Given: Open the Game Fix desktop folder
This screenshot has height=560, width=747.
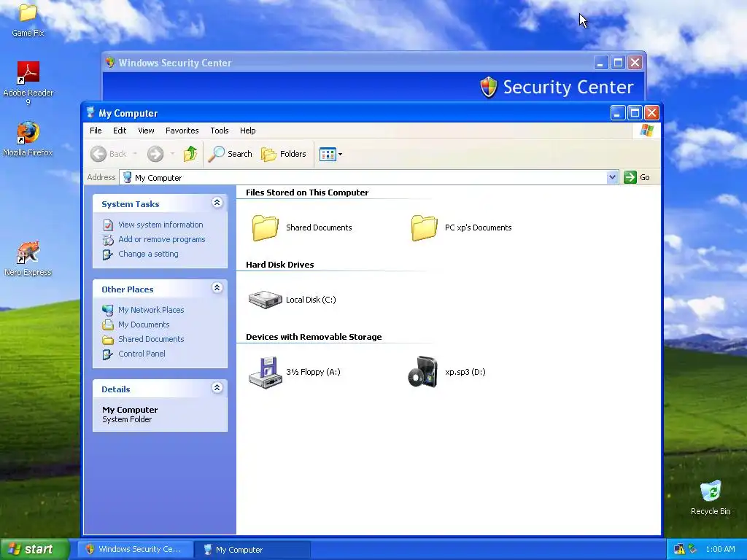Looking at the screenshot, I should pos(28,19).
